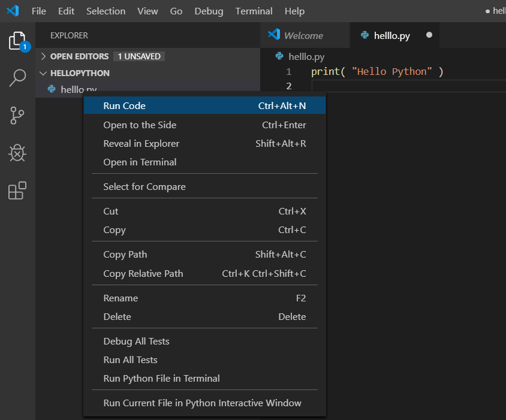Open the Terminal menu
This screenshot has width=506, height=420.
click(254, 11)
